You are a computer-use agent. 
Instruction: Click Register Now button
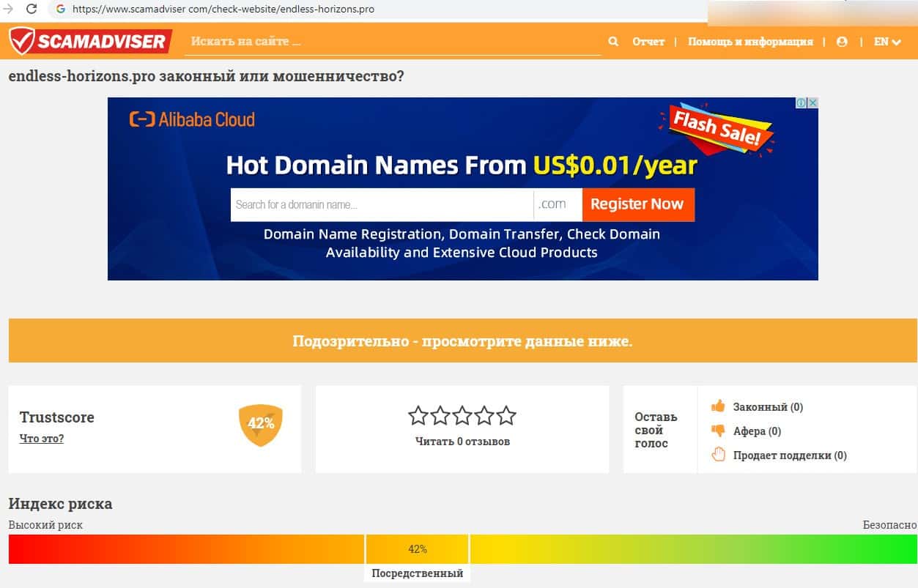point(638,204)
